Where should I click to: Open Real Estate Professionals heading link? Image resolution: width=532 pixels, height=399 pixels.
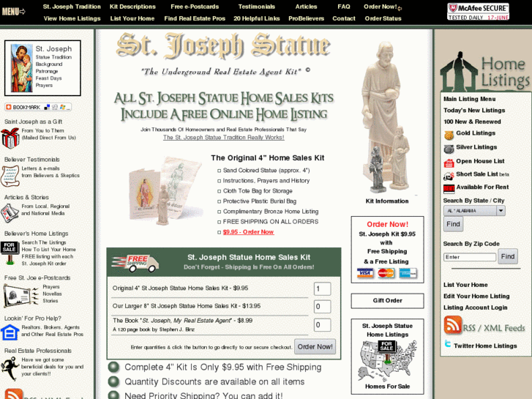(37, 351)
